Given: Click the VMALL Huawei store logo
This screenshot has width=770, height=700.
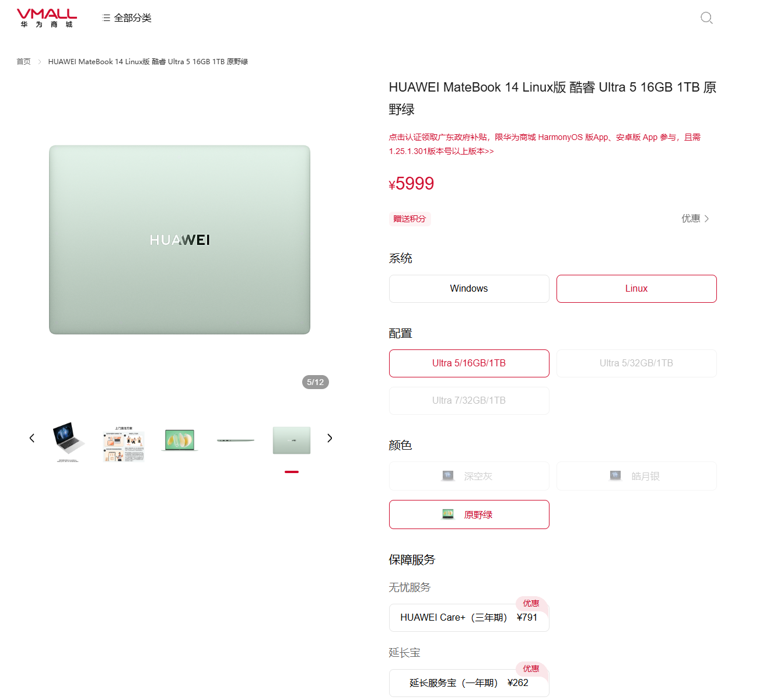Looking at the screenshot, I should pos(47,18).
